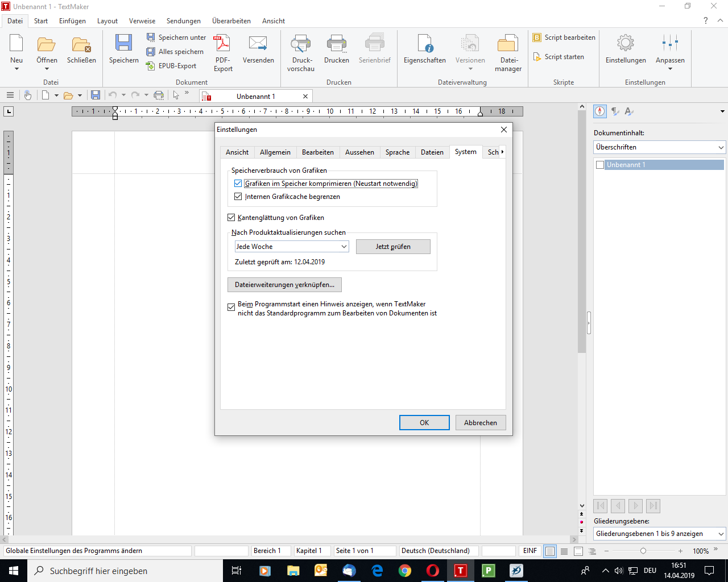Click the Öffnen folder icon
Image resolution: width=728 pixels, height=582 pixels.
(47, 44)
